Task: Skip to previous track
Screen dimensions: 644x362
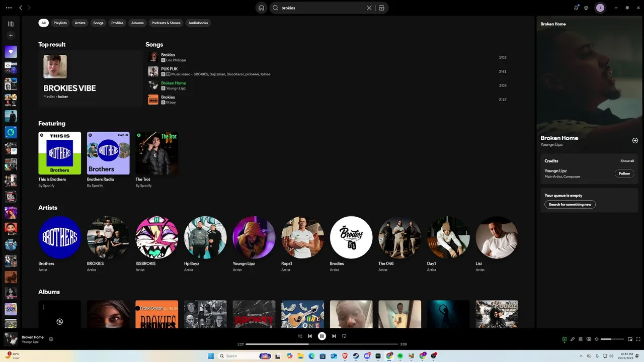Action: point(310,336)
